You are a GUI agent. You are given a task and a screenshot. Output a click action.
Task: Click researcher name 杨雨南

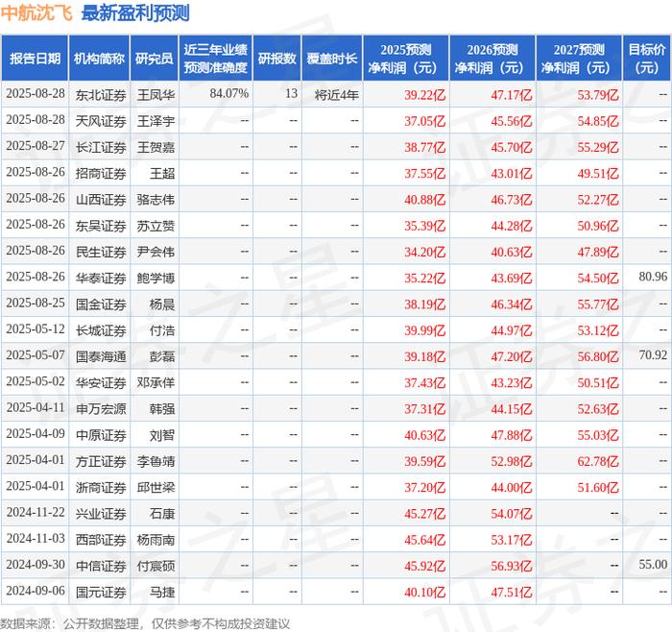[156, 540]
